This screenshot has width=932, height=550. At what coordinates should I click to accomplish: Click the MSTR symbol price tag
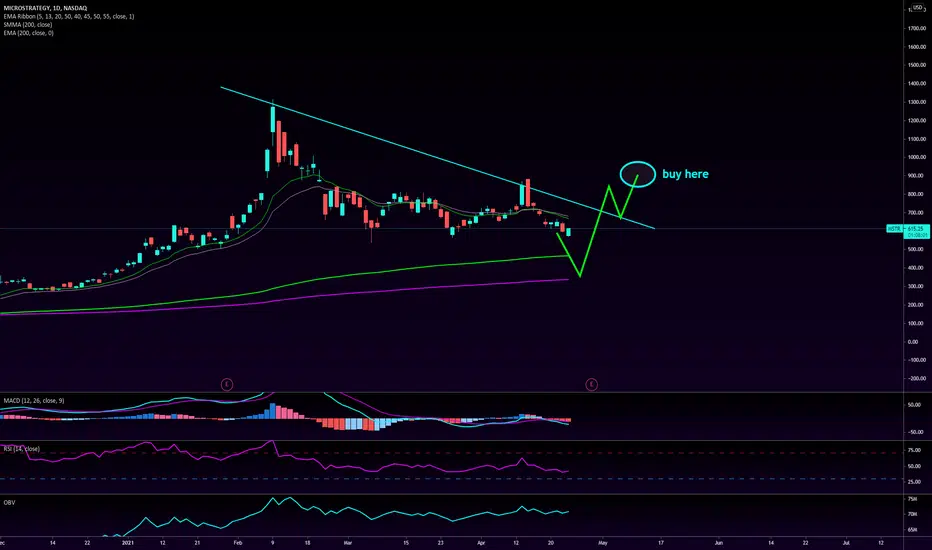[894, 229]
